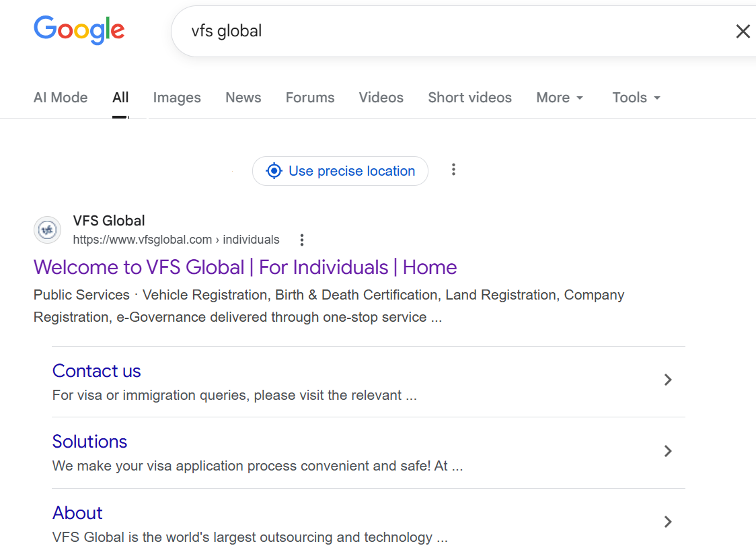Viewport: 756px width, 552px height.
Task: Click the vfsglobal.com individuals URL
Action: [176, 240]
